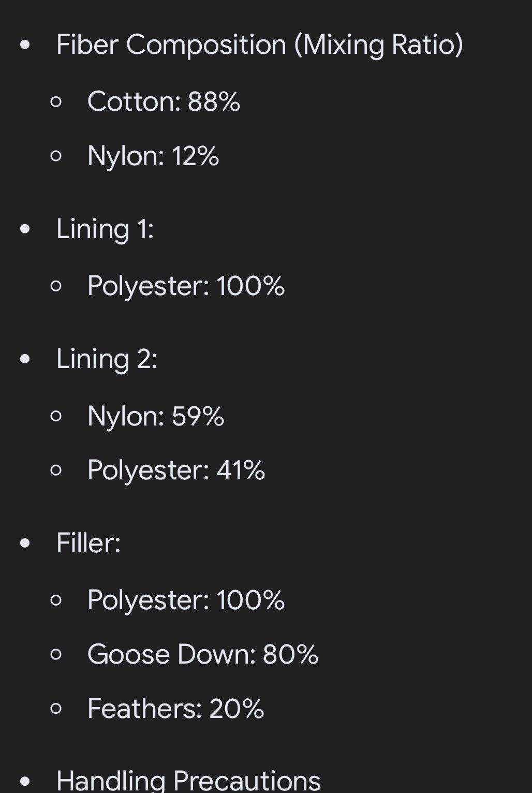The image size is (532, 793).
Task: Click the hollow bullet beside Feathers
Action: point(56,709)
